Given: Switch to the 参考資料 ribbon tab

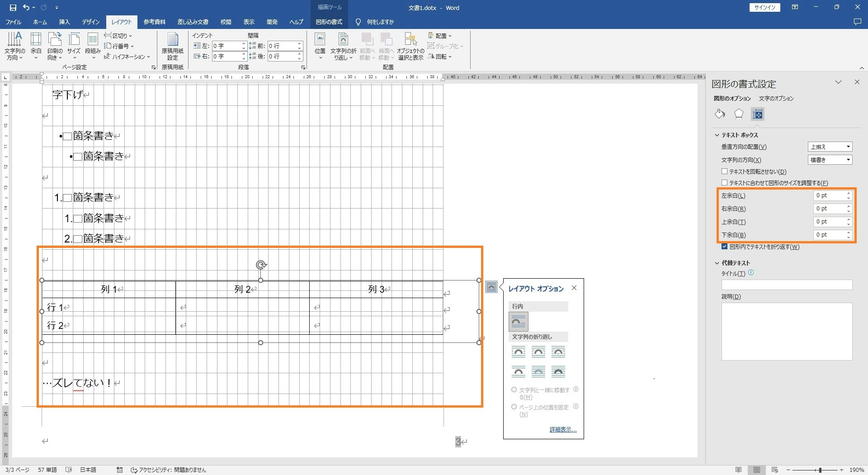Looking at the screenshot, I should click(x=155, y=22).
